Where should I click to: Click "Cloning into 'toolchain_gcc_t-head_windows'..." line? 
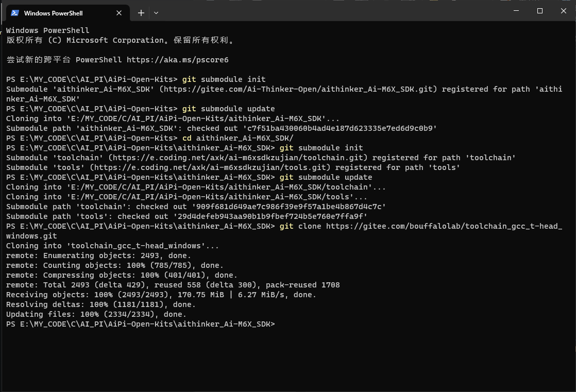click(112, 246)
